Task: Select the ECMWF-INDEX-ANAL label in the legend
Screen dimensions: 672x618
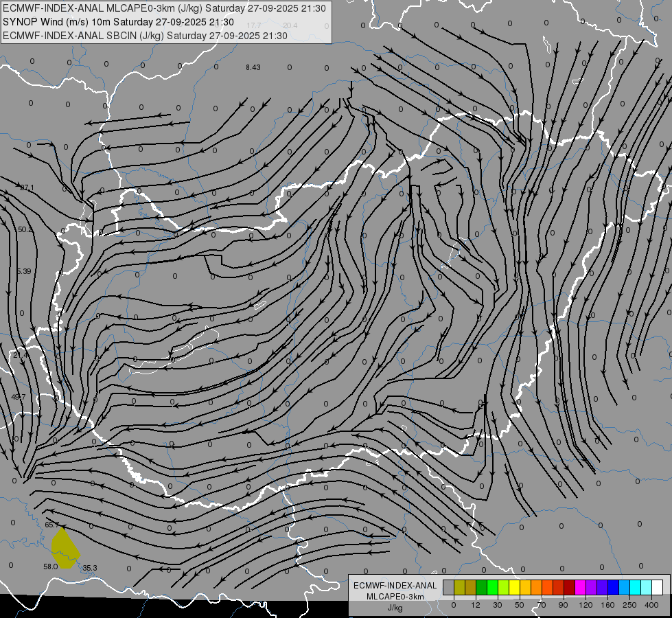Action: coord(395,586)
